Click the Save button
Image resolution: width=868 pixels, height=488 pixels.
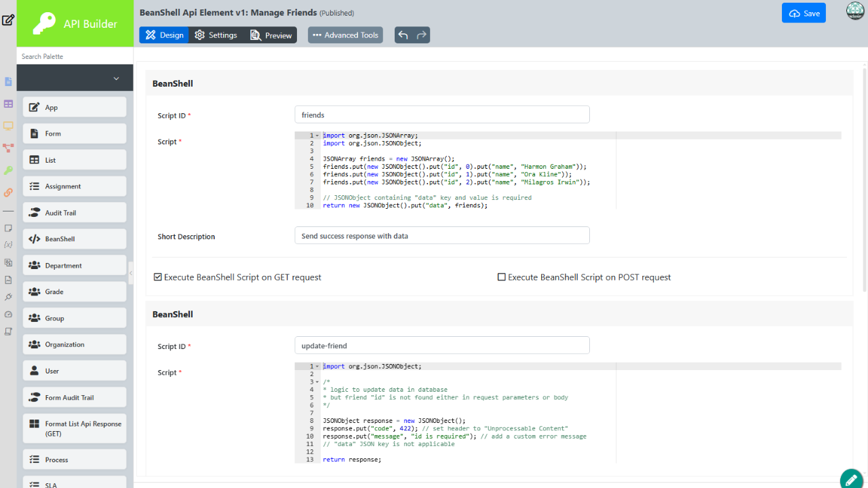804,14
